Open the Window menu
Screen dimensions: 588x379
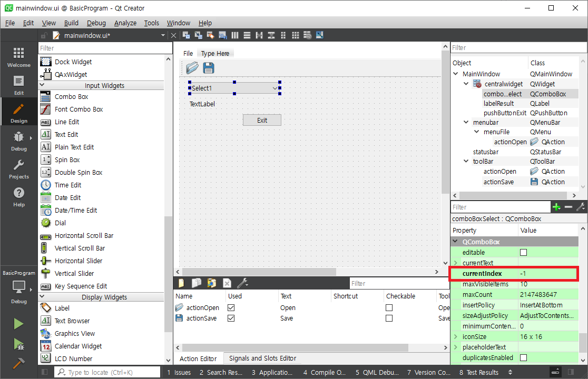pyautogui.click(x=179, y=23)
